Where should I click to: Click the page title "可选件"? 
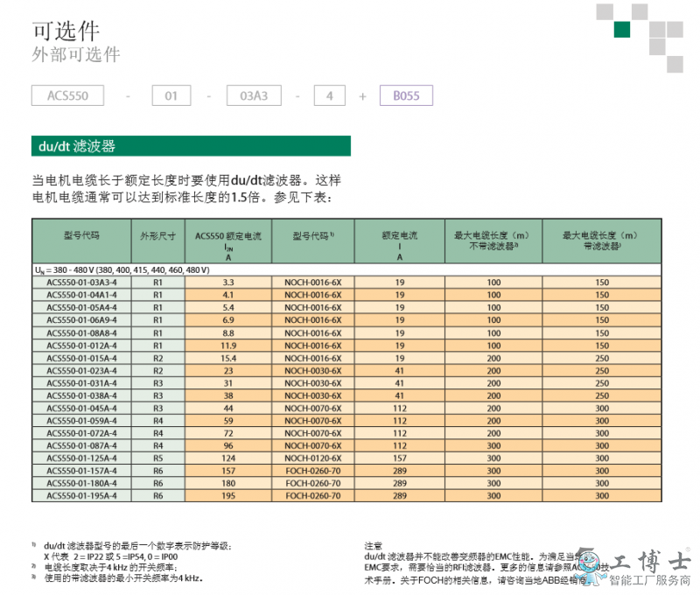[x=66, y=31]
